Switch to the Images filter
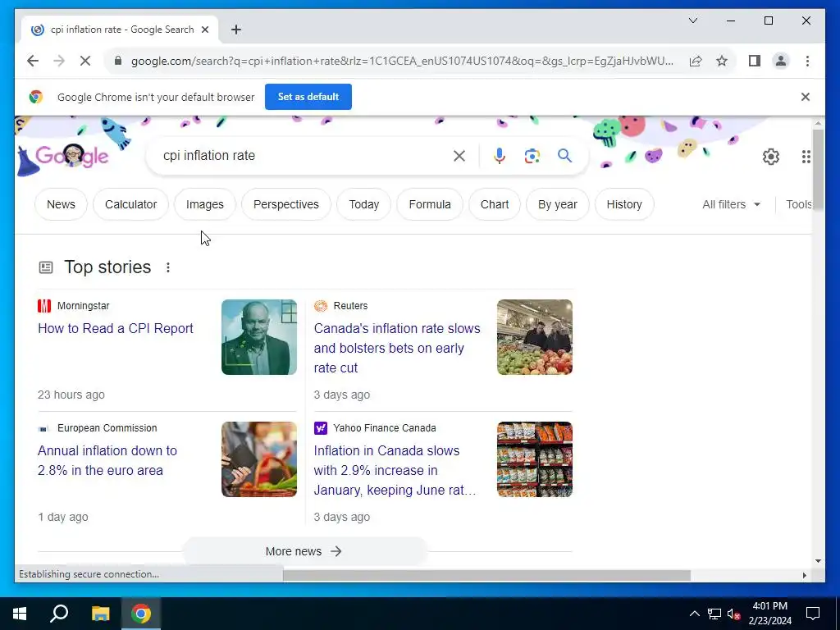 pos(204,204)
